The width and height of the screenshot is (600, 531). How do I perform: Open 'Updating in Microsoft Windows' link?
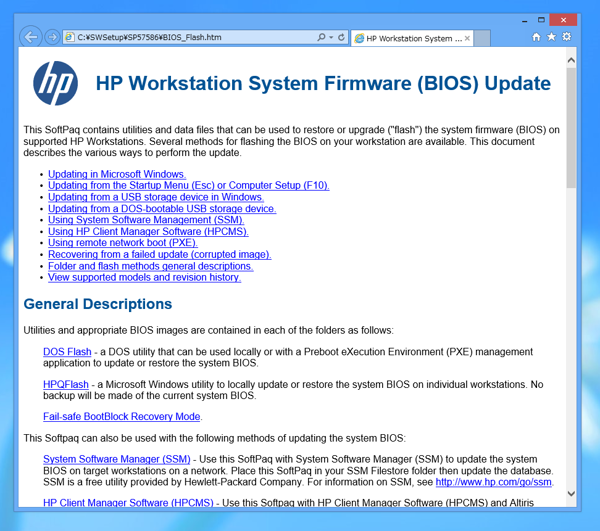[x=117, y=174]
